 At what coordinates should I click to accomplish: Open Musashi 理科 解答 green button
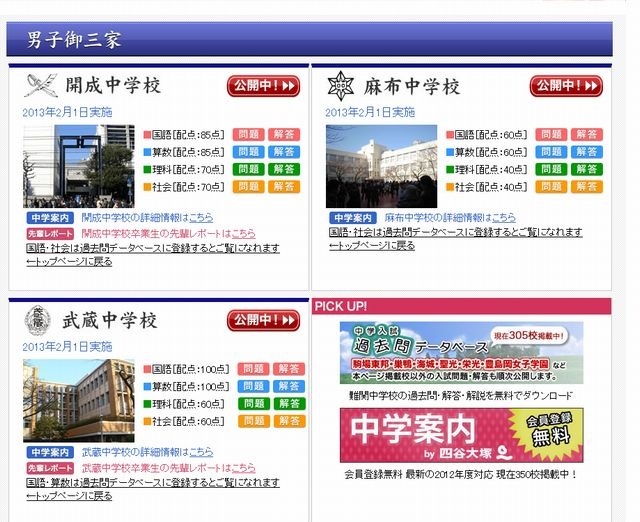point(289,404)
